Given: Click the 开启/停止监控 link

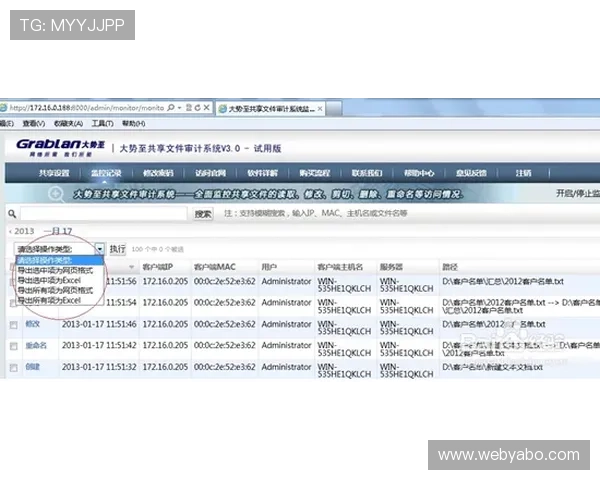Looking at the screenshot, I should pos(578,193).
